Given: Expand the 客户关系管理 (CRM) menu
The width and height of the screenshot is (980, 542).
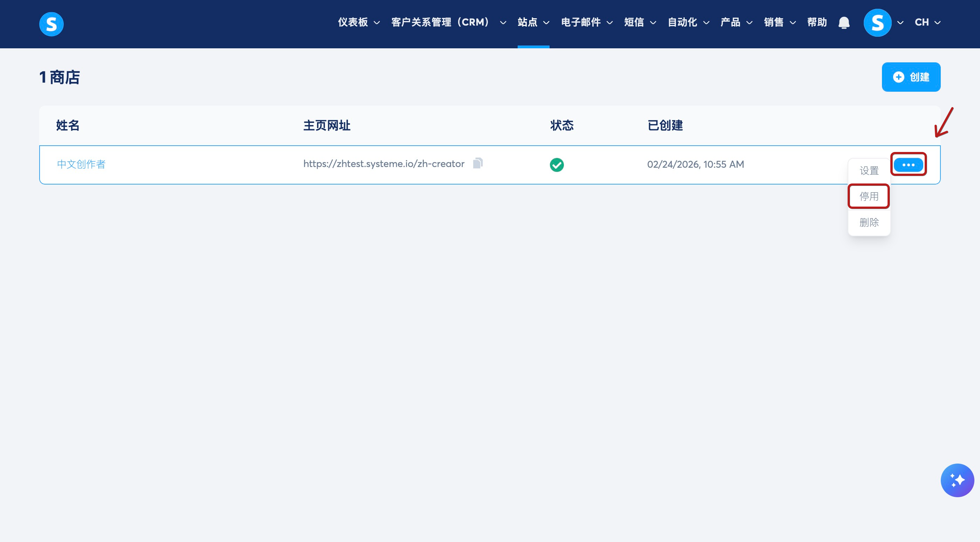Looking at the screenshot, I should [448, 22].
